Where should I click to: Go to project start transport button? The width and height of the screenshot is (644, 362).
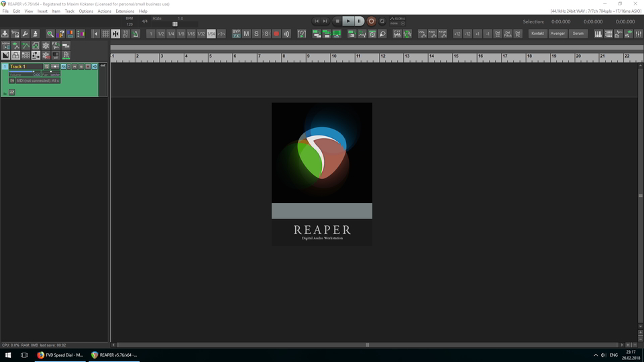[x=316, y=21]
